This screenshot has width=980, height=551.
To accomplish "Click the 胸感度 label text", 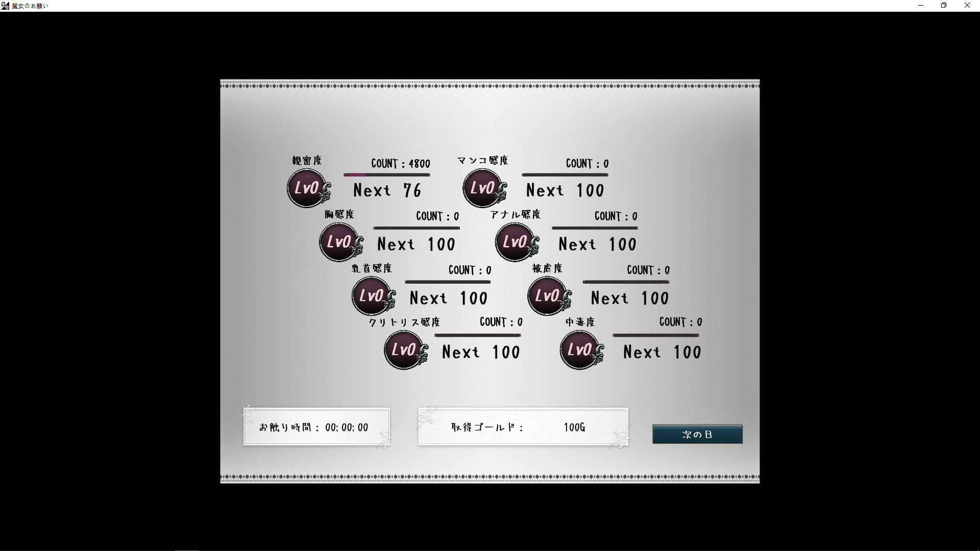I will (339, 215).
